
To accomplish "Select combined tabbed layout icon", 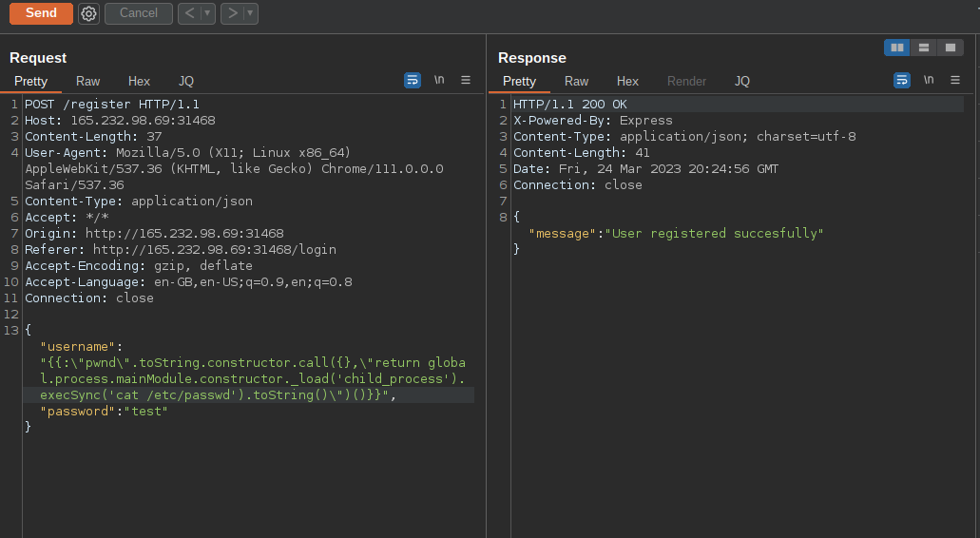I will [x=950, y=48].
